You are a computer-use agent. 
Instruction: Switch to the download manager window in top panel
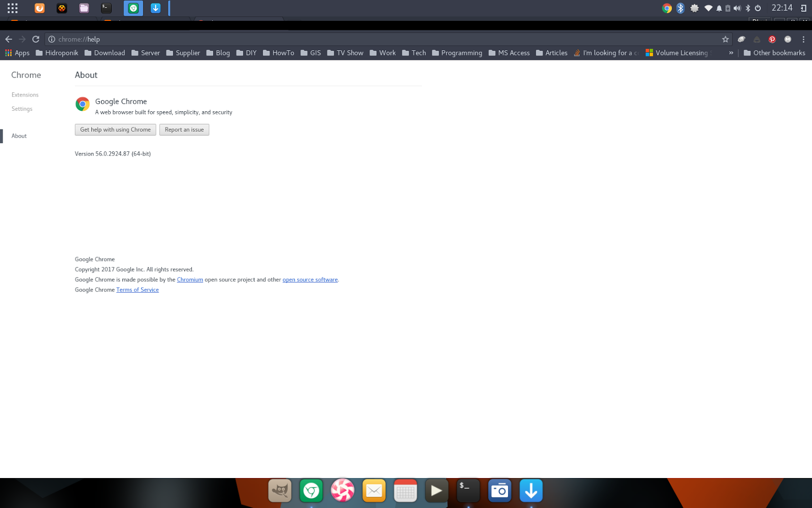click(x=156, y=8)
